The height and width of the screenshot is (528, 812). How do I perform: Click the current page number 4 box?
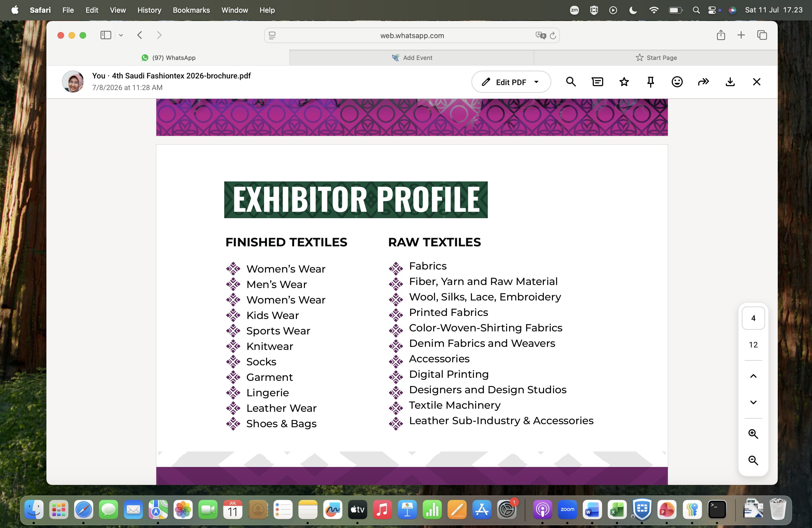(x=753, y=318)
